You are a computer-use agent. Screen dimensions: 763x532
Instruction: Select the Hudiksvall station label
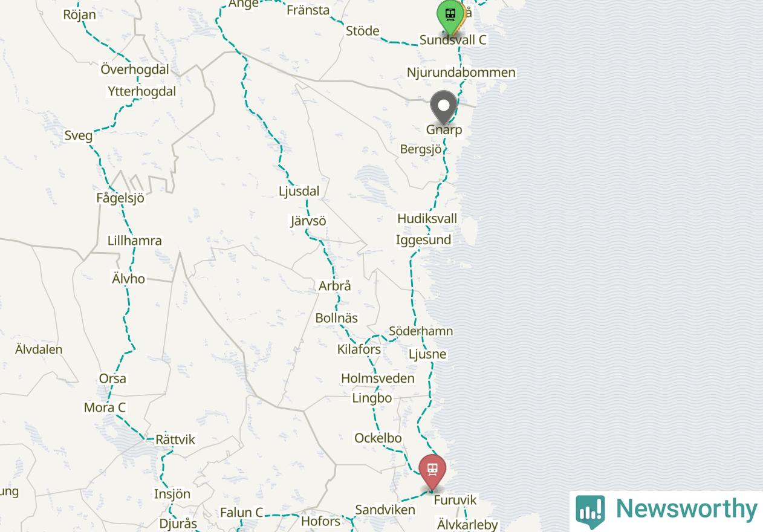click(x=427, y=218)
